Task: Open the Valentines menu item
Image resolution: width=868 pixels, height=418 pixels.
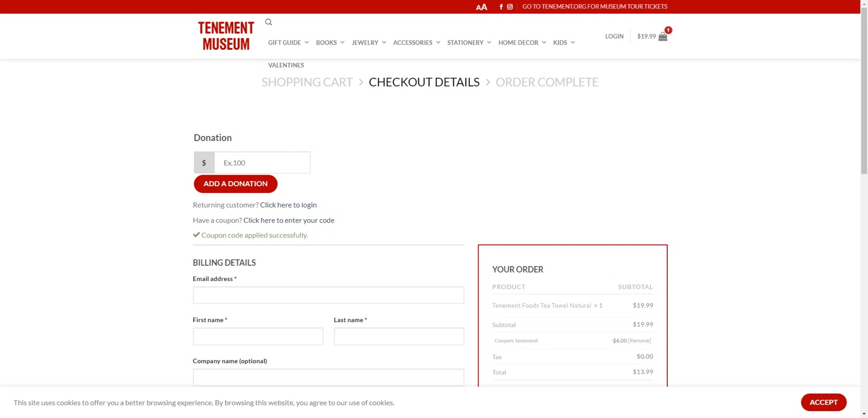Action: coord(286,65)
